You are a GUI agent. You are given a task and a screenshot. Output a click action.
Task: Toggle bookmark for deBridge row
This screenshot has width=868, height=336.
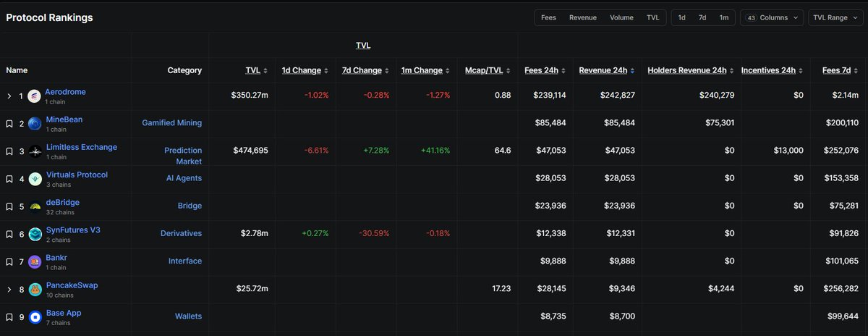pos(9,206)
